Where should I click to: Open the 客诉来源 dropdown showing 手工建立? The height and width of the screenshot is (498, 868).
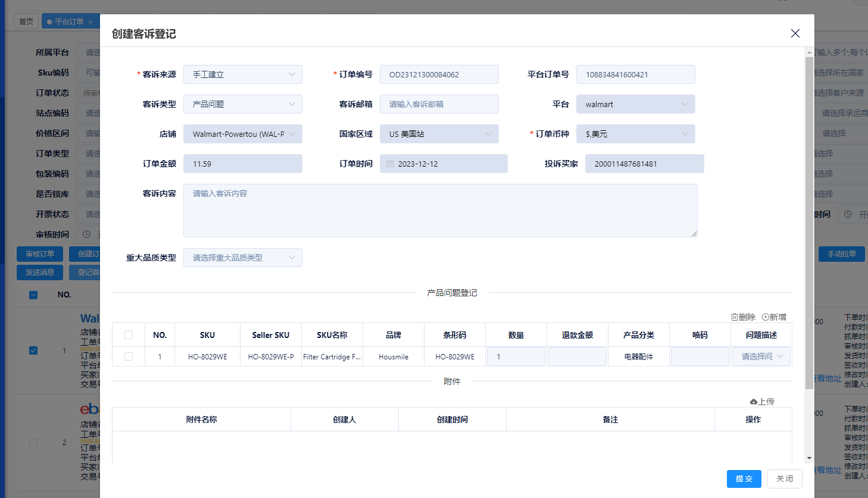[x=242, y=74]
